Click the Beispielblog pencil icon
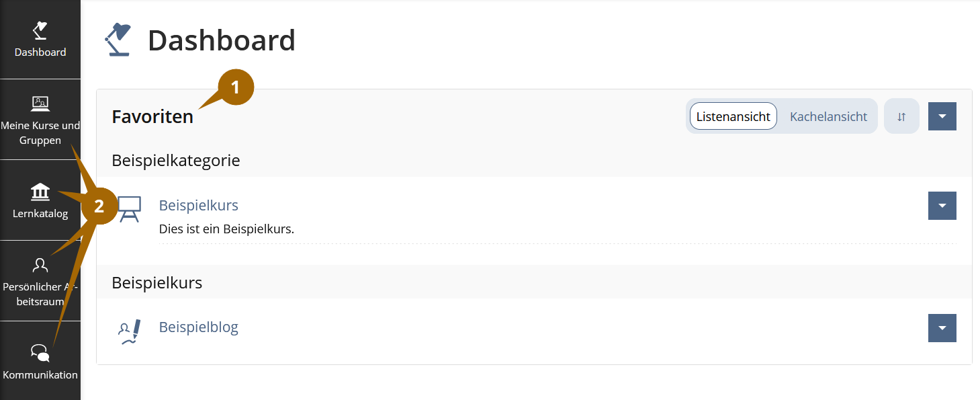980x400 pixels. pyautogui.click(x=129, y=332)
